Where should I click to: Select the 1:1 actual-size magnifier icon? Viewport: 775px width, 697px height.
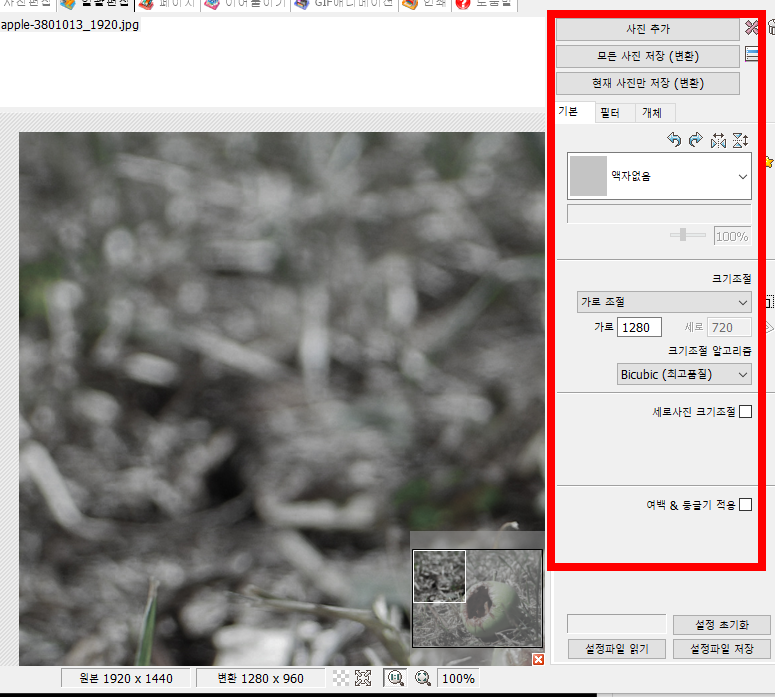click(x=395, y=678)
